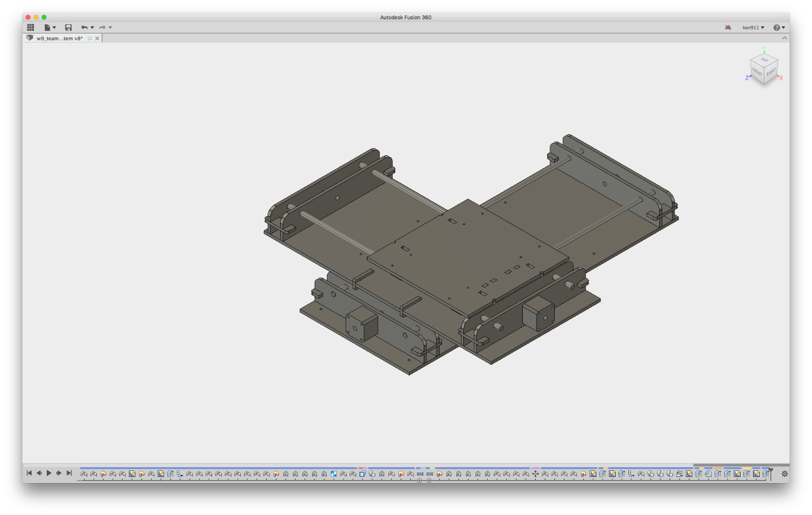
Task: Click the Help question mark icon
Action: coord(776,27)
